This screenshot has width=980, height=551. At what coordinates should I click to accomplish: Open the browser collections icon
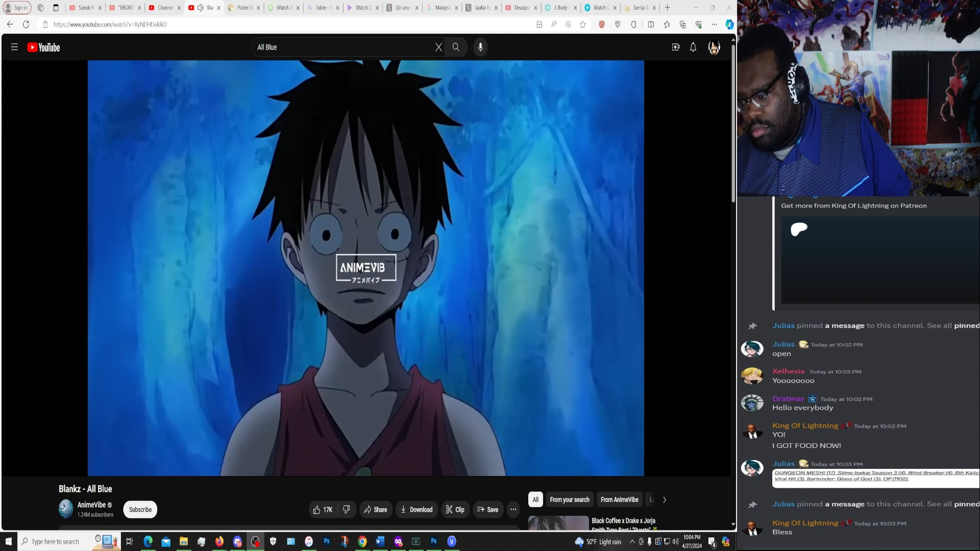683,24
